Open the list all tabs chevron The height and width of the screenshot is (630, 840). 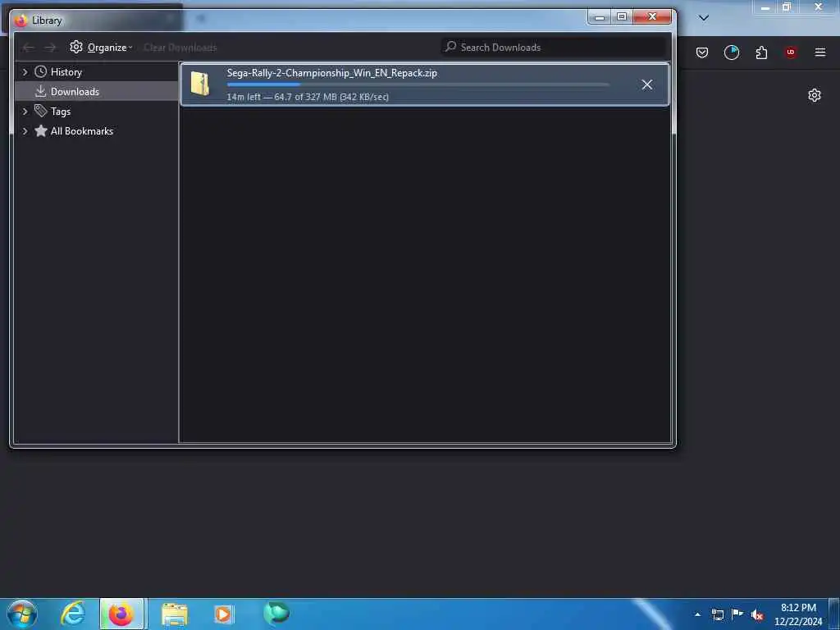click(704, 18)
